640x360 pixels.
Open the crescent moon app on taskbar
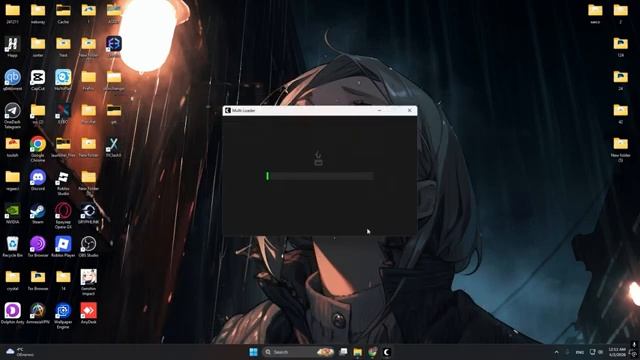(387, 352)
